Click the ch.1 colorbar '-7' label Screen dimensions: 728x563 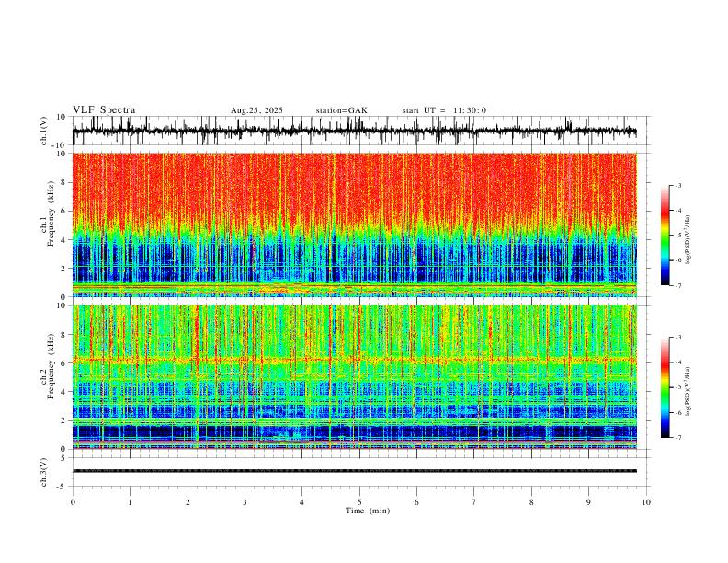677,286
